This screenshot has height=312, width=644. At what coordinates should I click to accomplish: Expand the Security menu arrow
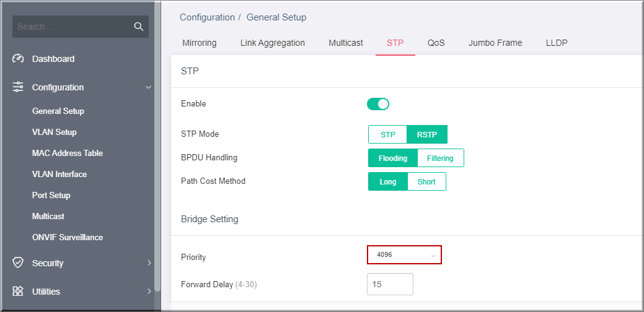coord(149,263)
